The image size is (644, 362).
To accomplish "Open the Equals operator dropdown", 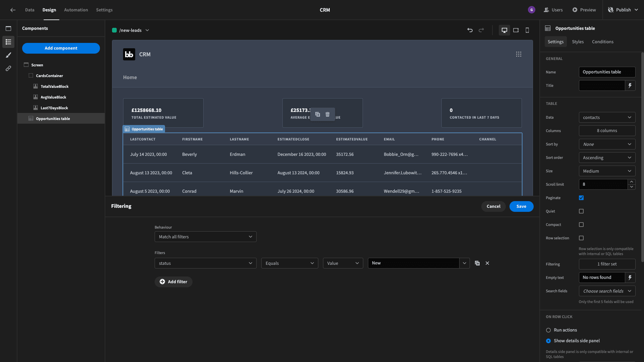I will tap(290, 263).
